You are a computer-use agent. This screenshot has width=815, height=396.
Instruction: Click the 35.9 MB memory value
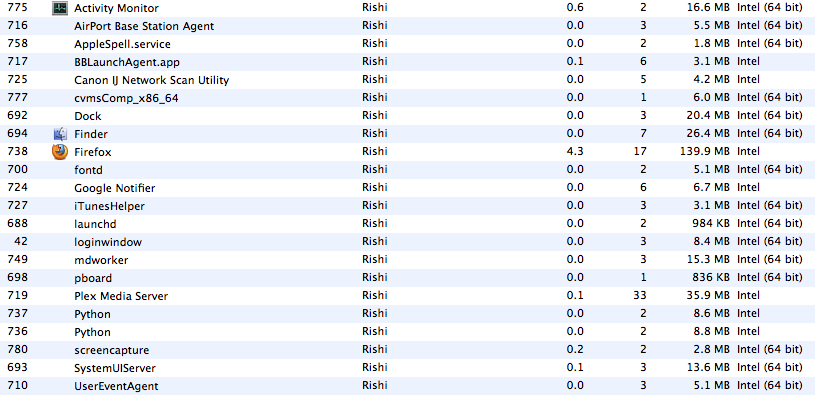coord(708,295)
